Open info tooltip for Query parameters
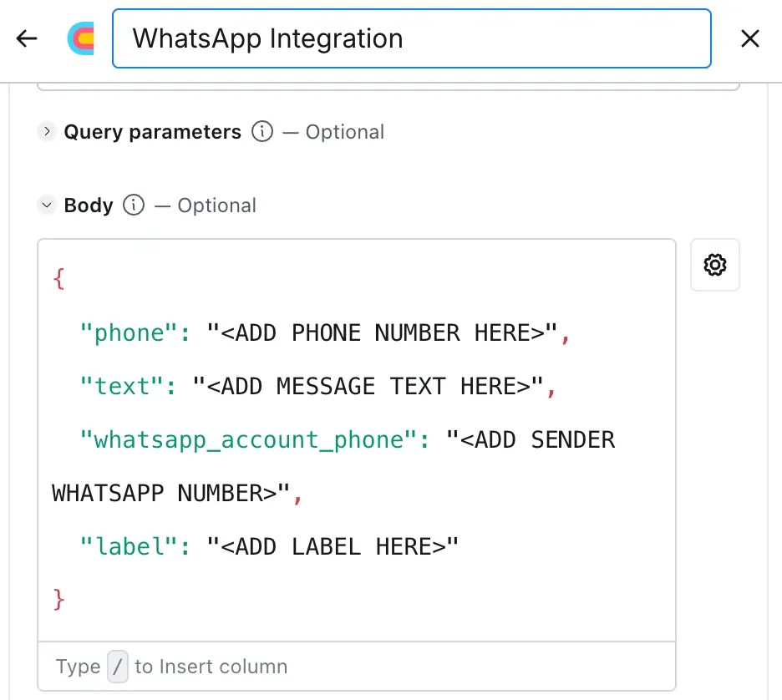This screenshot has height=700, width=782. [262, 132]
